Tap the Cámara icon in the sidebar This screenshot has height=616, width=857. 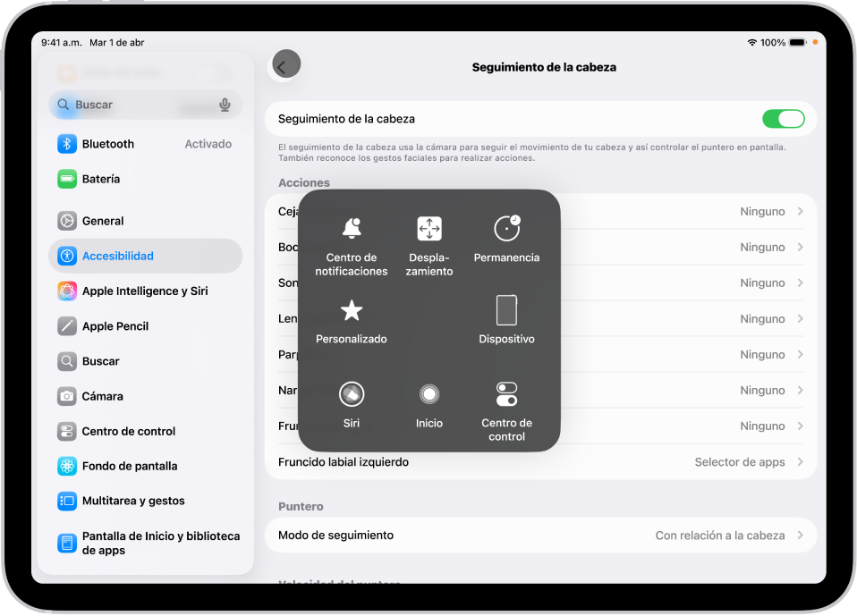coord(66,396)
